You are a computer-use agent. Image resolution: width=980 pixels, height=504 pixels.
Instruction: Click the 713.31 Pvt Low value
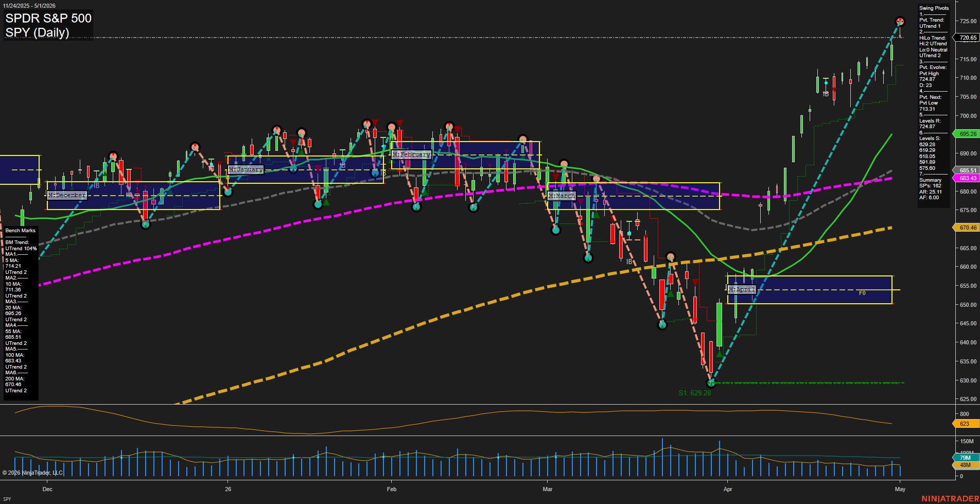pos(927,109)
